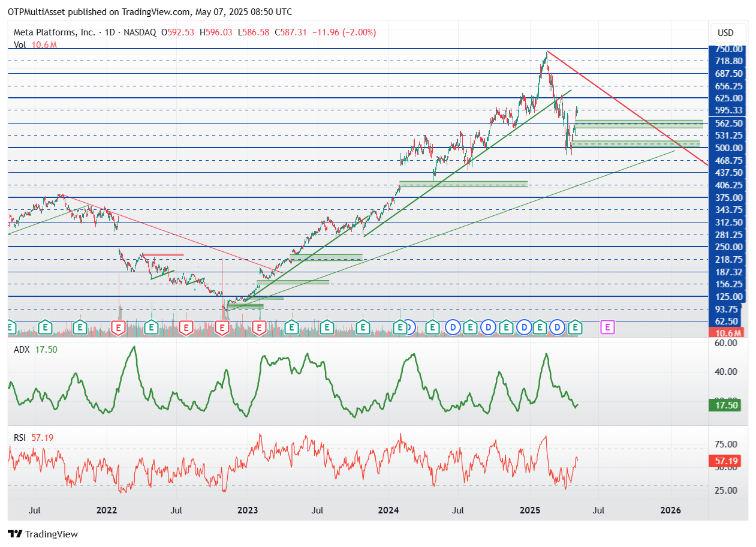Viewport: 756px width, 547px height.
Task: Click the first blue dividend D marker after the partly hidden one
Action: coord(453,327)
